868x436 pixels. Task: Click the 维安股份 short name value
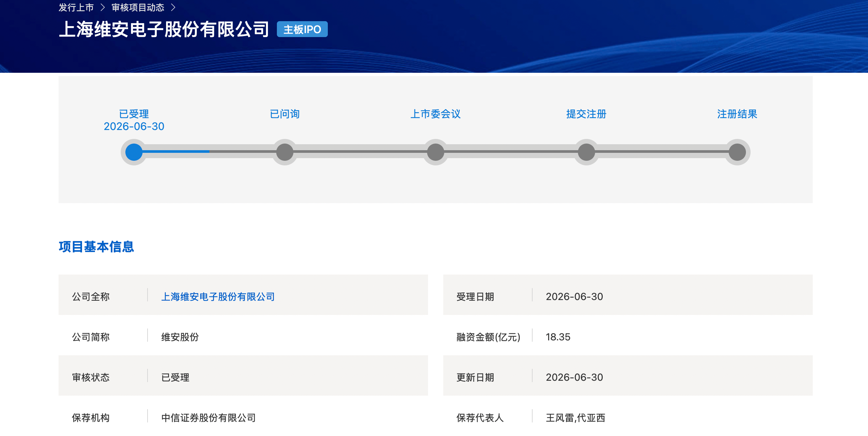(180, 337)
